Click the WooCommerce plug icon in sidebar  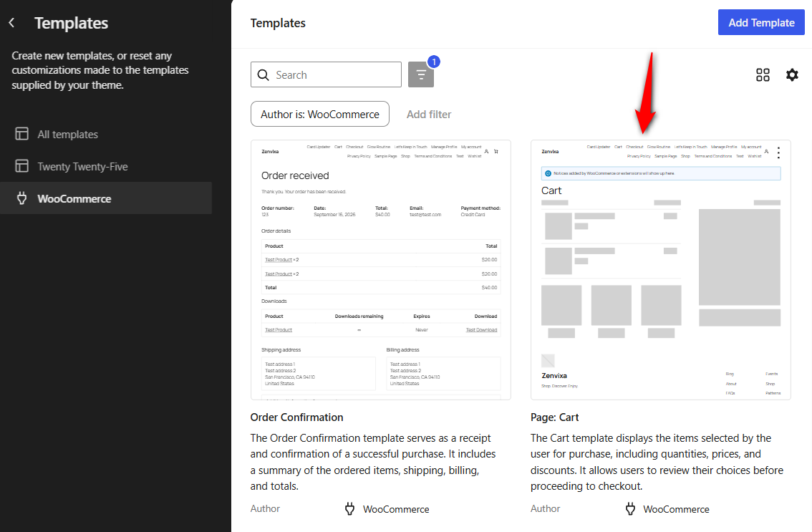21,198
